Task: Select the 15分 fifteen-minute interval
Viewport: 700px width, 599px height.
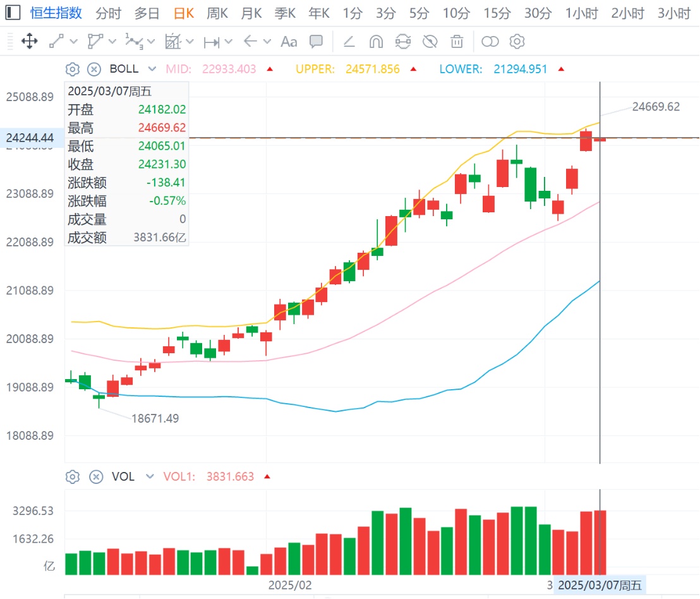Action: pos(497,13)
